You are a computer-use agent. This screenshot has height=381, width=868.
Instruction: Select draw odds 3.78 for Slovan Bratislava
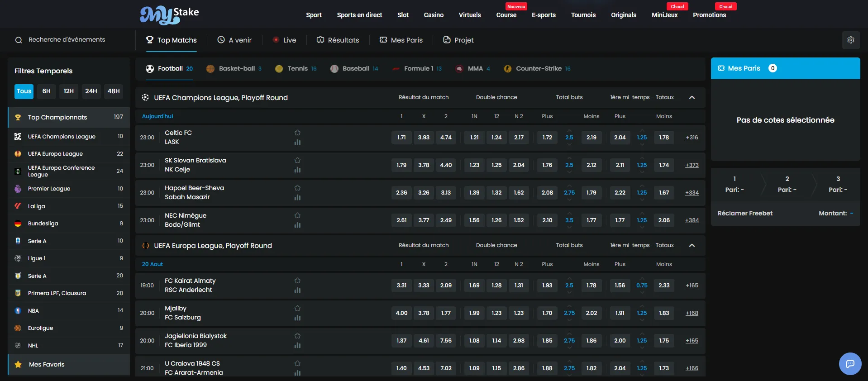pyautogui.click(x=424, y=165)
